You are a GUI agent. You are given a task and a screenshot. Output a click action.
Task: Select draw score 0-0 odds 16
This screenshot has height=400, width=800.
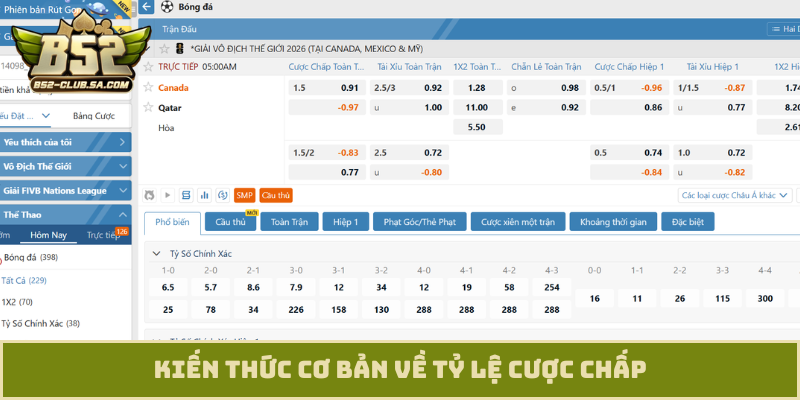click(x=594, y=298)
